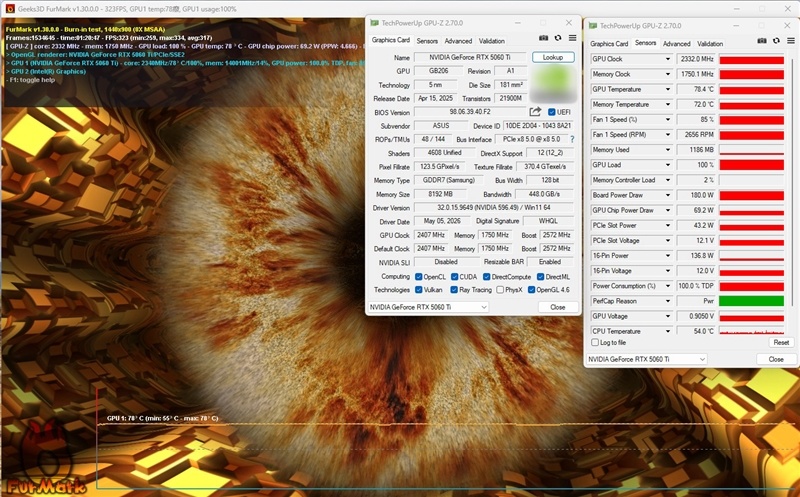Click the refresh icon in Graphics Card window
Image resolution: width=800 pixels, height=497 pixels.
click(558, 38)
